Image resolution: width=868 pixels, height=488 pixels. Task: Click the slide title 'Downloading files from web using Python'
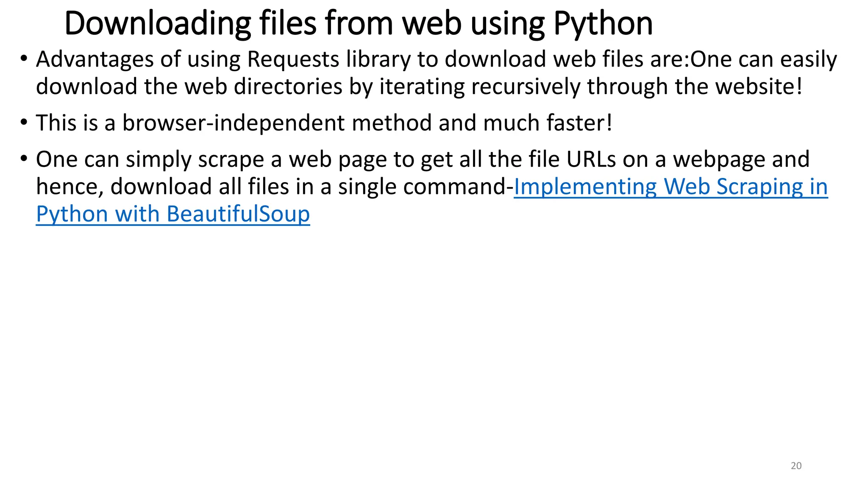358,24
